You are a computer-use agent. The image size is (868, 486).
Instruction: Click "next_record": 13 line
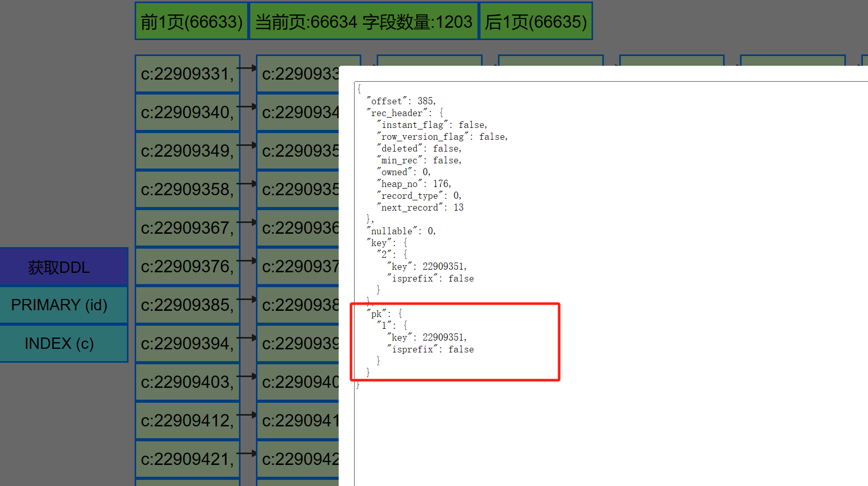point(420,208)
